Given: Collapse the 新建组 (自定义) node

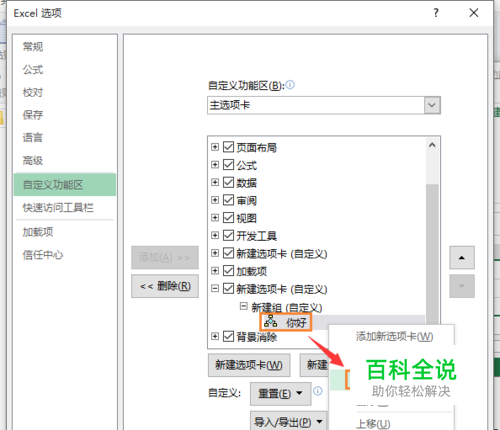Looking at the screenshot, I should [244, 306].
